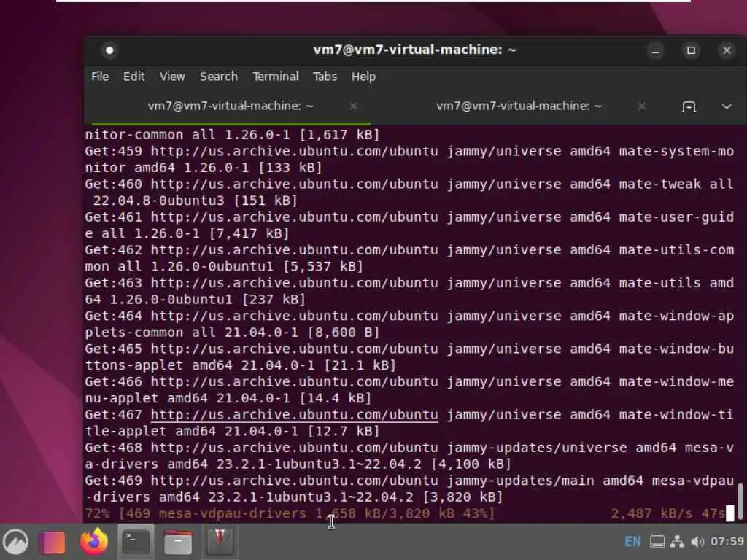Close the first terminal tab

coord(354,106)
